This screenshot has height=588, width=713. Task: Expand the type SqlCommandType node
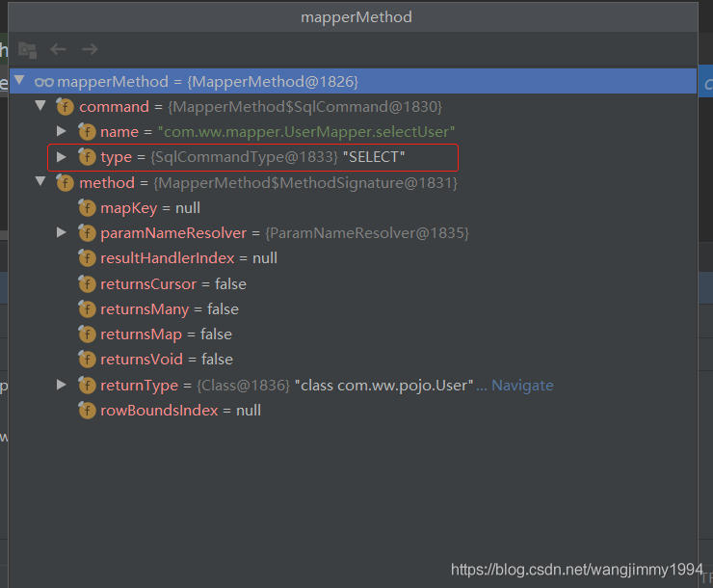pos(62,157)
